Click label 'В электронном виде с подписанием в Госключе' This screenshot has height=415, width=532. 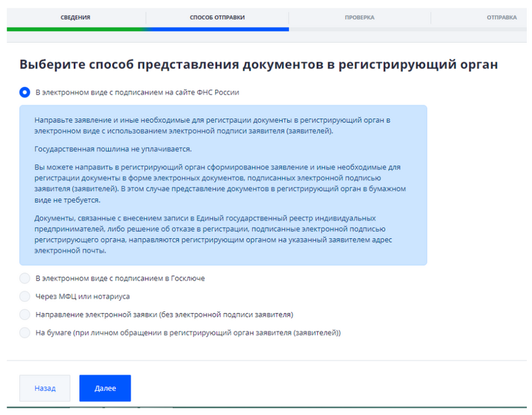point(120,278)
